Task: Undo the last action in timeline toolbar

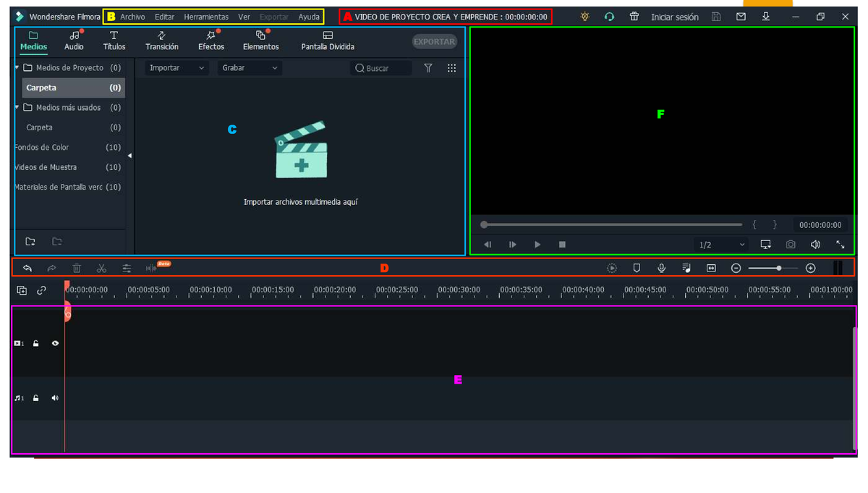Action: click(x=27, y=269)
